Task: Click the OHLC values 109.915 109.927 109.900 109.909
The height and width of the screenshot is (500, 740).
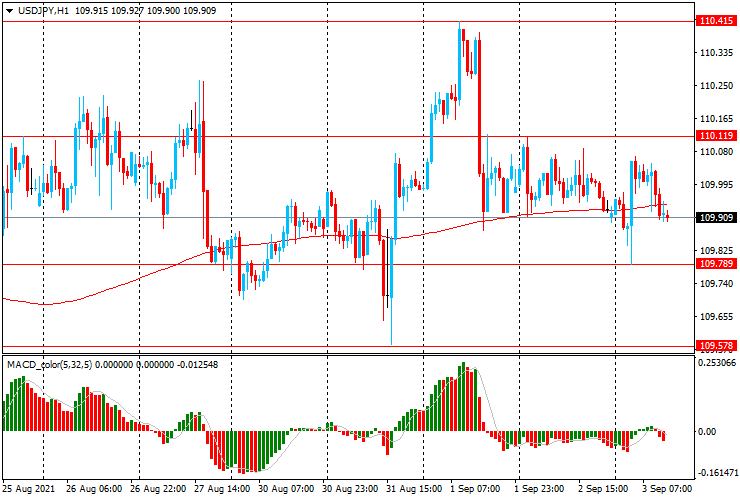Action: (x=145, y=10)
